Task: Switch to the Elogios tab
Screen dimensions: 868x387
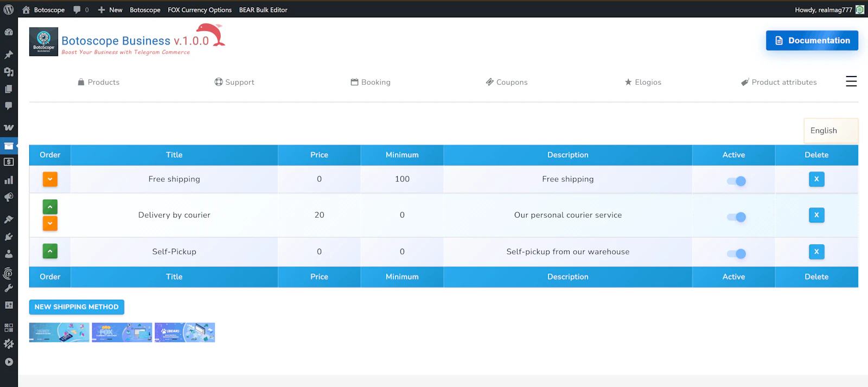Action: pos(643,82)
